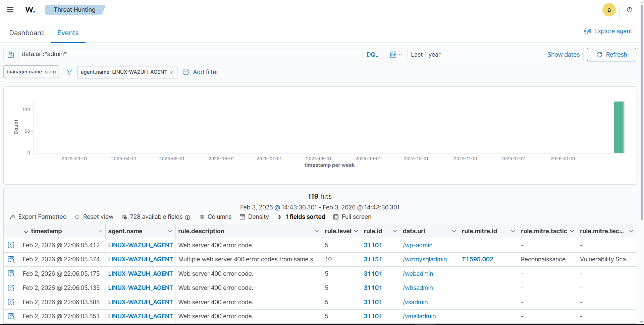Viewport: 644px width, 325px height.
Task: Click the green histogram bar
Action: point(619,127)
